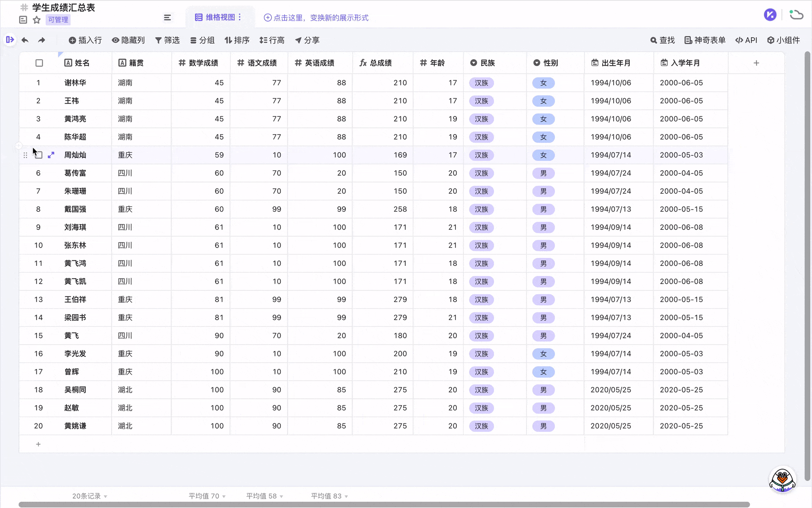
Task: Open the 平均值 70 statistic dropdown
Action: tap(207, 496)
